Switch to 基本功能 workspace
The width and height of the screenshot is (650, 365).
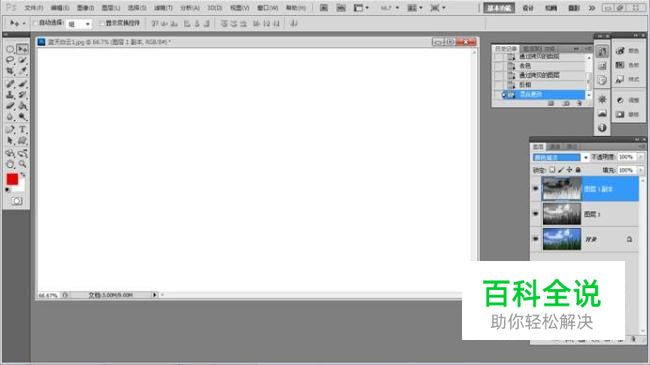499,8
